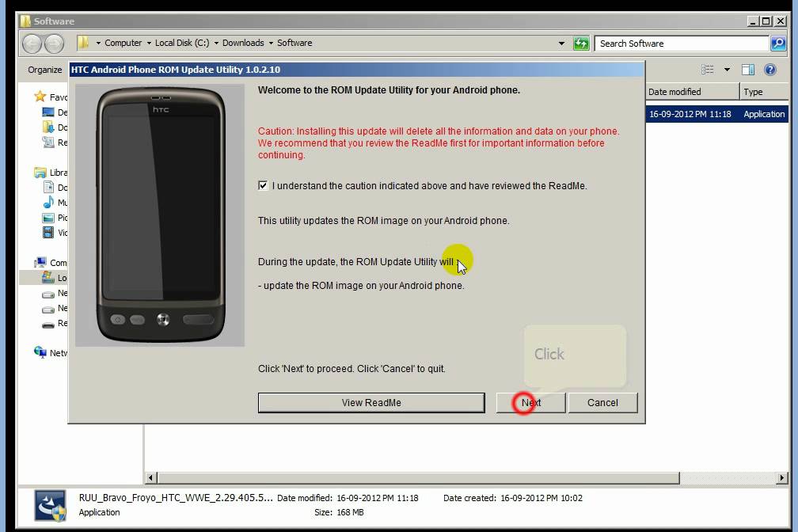Select the Recent Places icon under Favorites
Screen dimensions: 798x532
(48, 142)
